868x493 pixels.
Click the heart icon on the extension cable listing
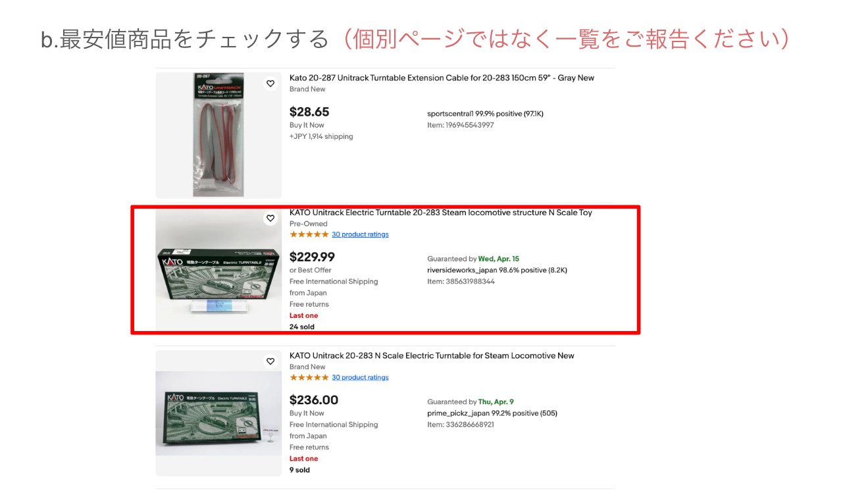pyautogui.click(x=270, y=84)
